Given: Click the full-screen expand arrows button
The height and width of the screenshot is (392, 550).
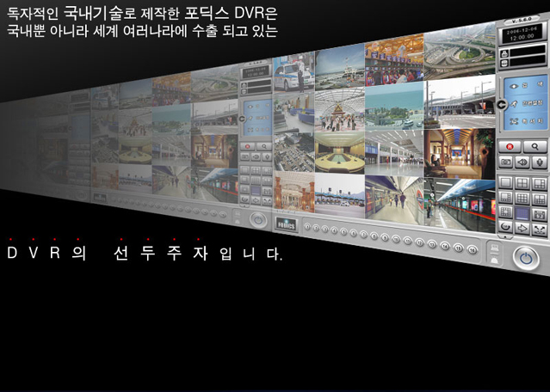Looking at the screenshot, I should point(539,230).
